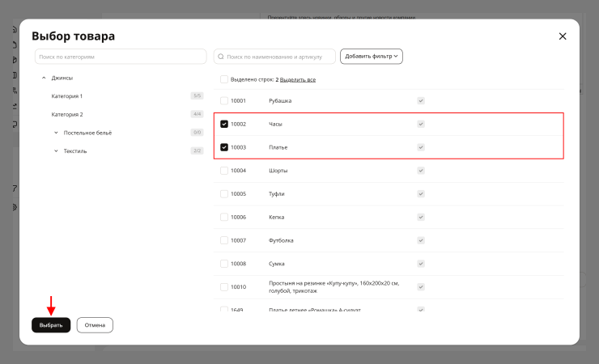599x364 pixels.
Task: Uncheck the box for 10002 Часы
Action: pos(224,124)
